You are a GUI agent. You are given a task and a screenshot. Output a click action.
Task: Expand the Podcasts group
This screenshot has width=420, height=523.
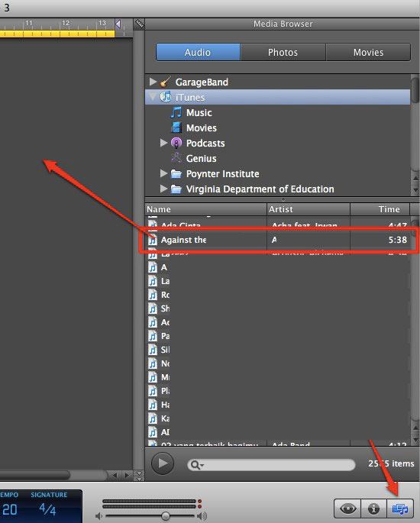pos(163,143)
